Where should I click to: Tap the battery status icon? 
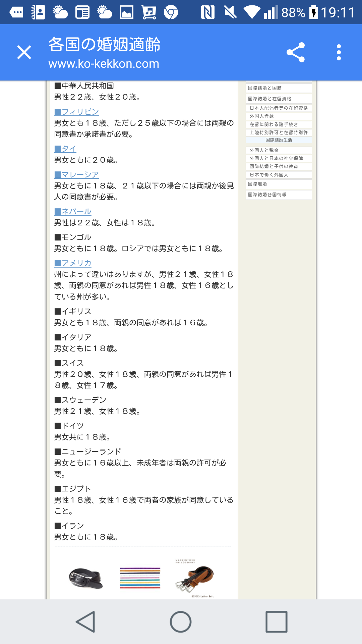[x=313, y=12]
